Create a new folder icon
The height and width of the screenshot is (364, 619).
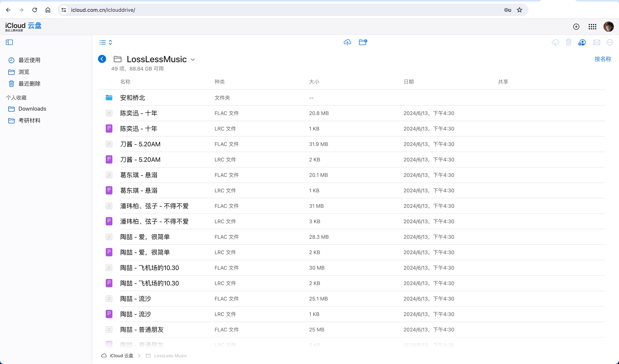point(363,42)
